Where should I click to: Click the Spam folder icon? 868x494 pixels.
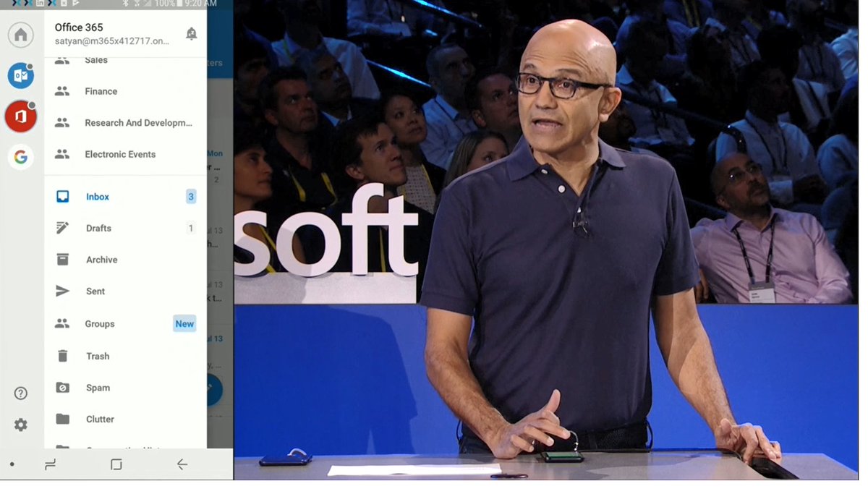pos(63,388)
